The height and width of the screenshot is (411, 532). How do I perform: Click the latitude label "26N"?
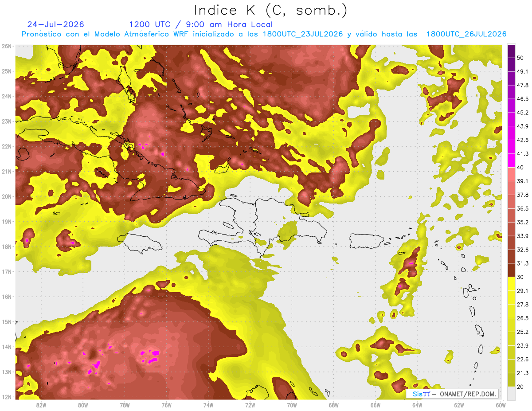7,46
